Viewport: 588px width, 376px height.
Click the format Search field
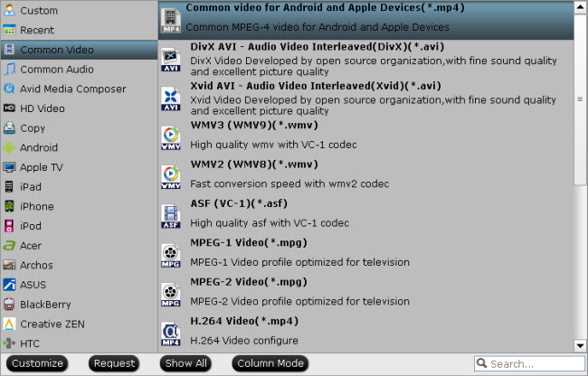click(529, 363)
